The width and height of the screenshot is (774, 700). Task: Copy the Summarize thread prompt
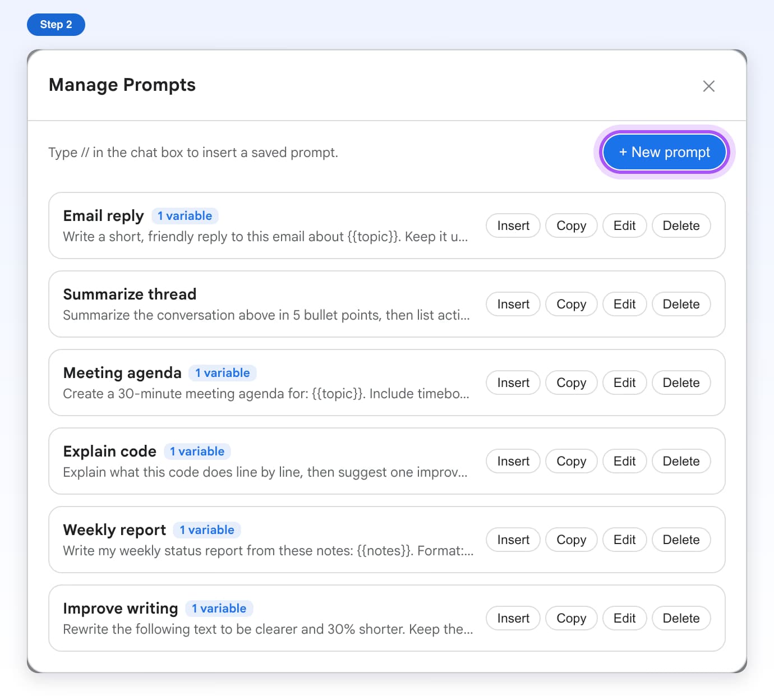click(x=571, y=304)
